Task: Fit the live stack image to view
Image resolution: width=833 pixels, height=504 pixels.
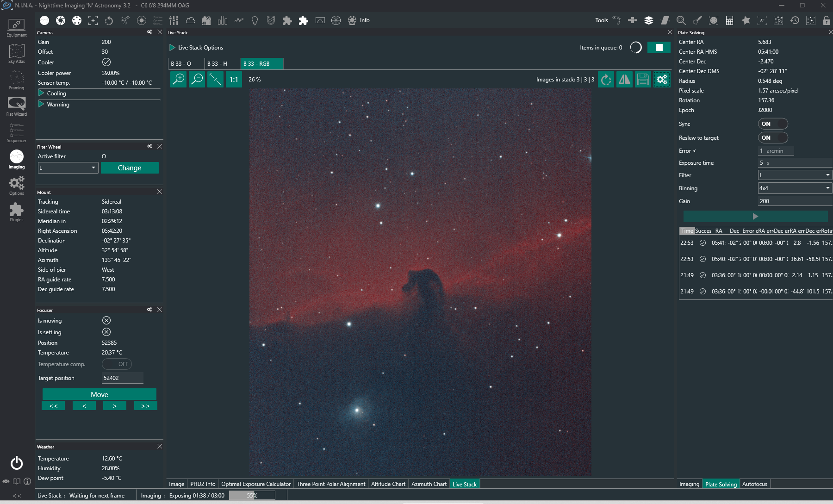Action: click(x=215, y=80)
